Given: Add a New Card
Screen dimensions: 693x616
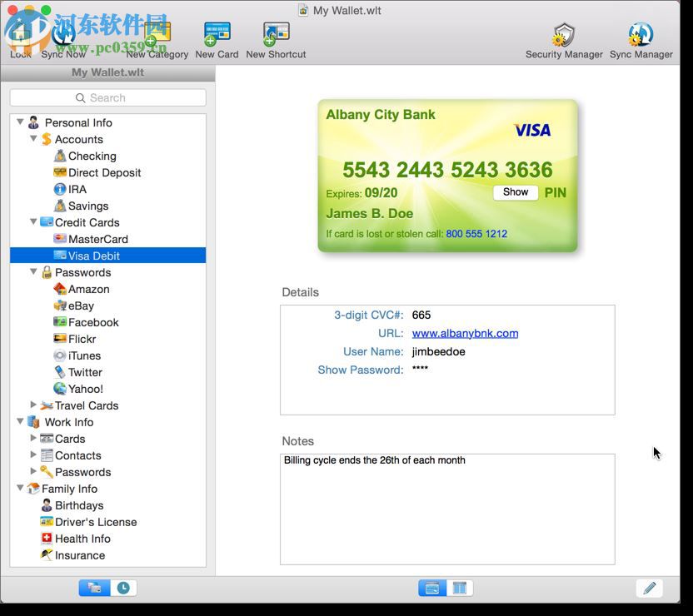Looking at the screenshot, I should (216, 33).
